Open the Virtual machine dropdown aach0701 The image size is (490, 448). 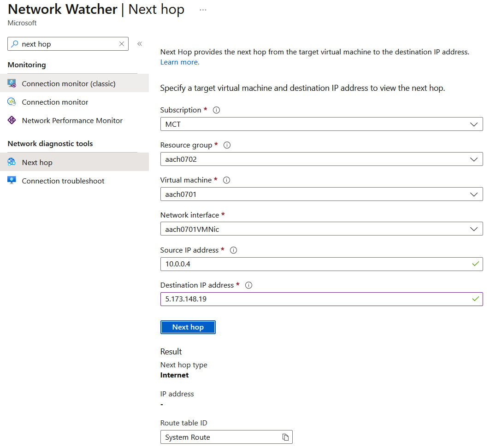click(x=322, y=194)
